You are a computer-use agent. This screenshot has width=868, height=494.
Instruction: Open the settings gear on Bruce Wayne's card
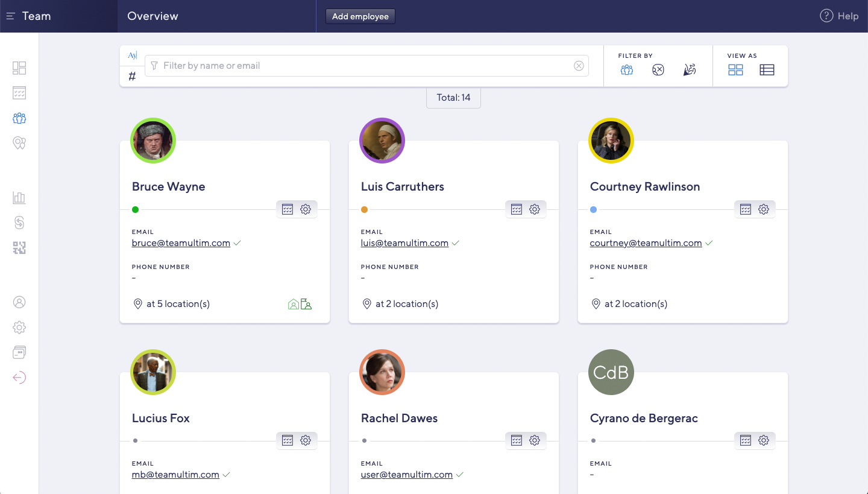(x=306, y=209)
